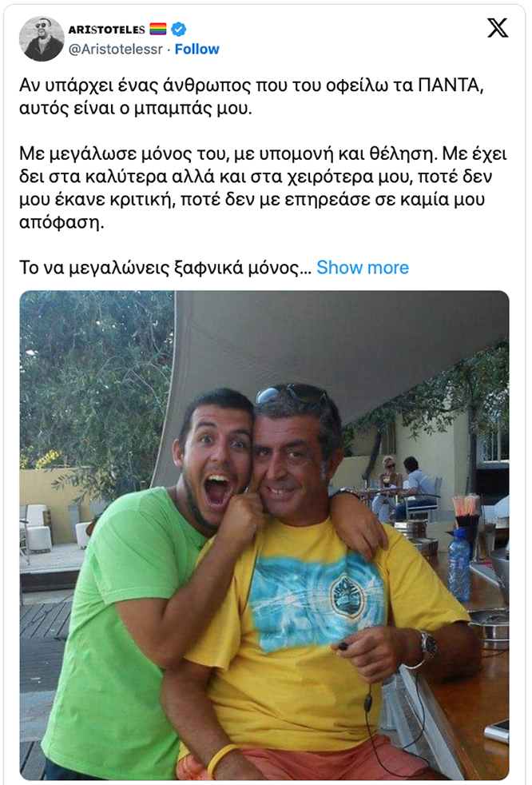Image resolution: width=532 pixels, height=785 pixels.
Task: Click the @Aristotelessr handle
Action: [116, 49]
